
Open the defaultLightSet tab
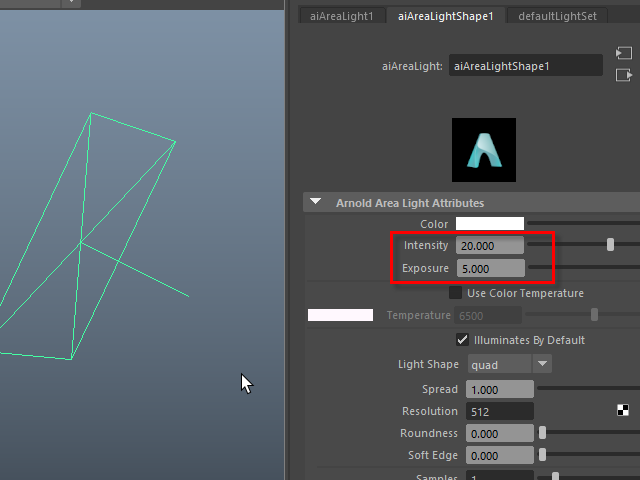click(x=558, y=16)
